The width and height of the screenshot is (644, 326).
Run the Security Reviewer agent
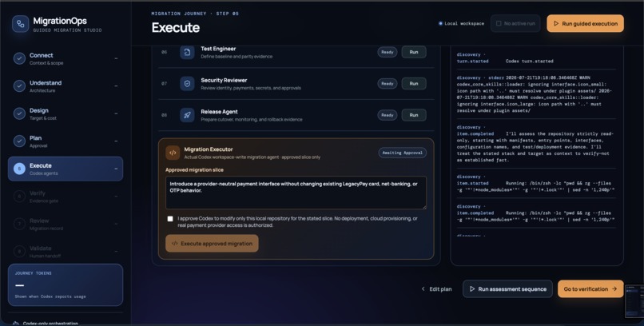coord(414,84)
